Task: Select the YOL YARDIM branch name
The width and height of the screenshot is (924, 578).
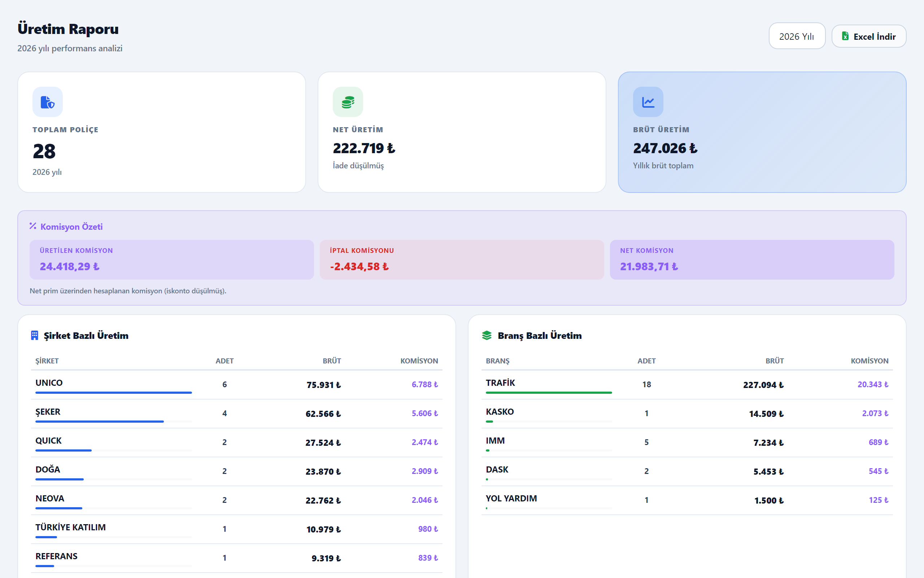Action: click(511, 499)
